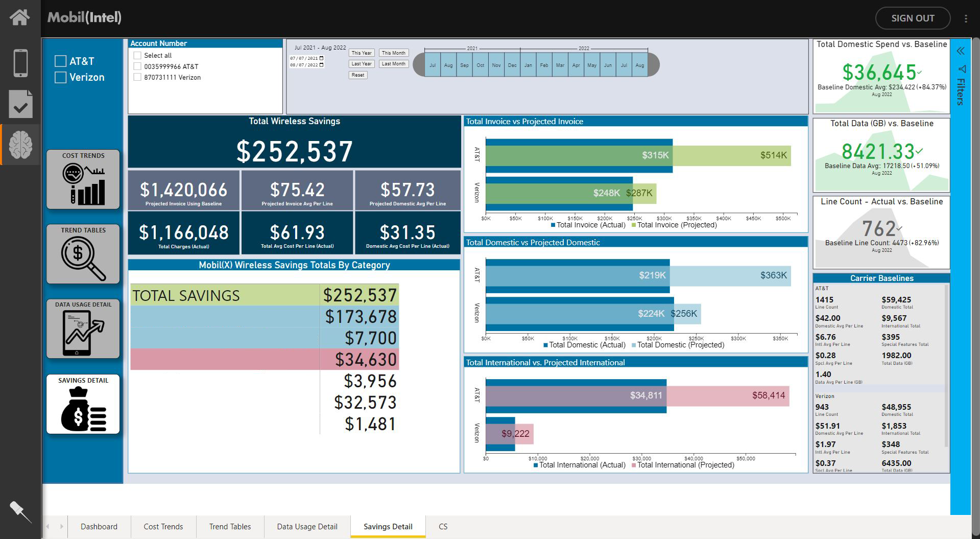Viewport: 980px width, 539px height.
Task: Open the checkmark document sidebar icon
Action: 20,104
